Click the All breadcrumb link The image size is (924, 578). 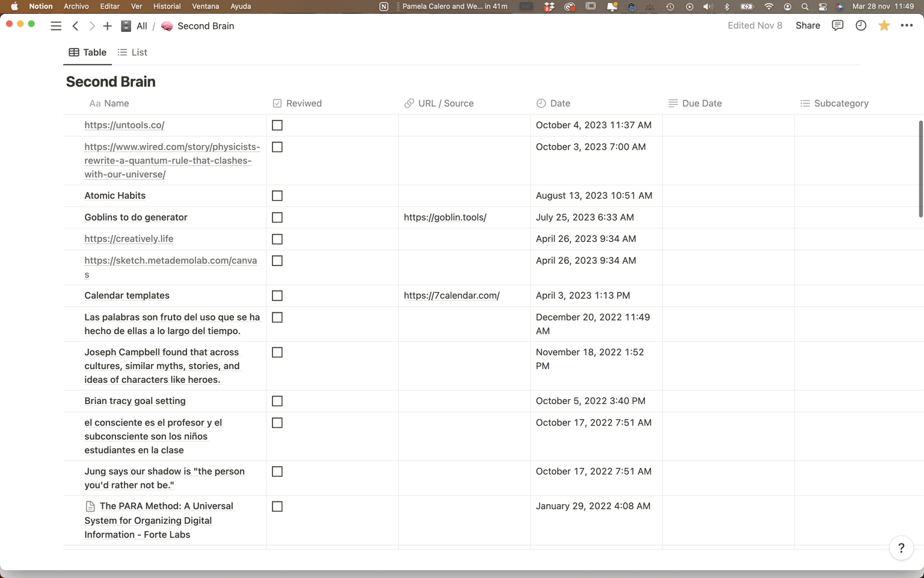pos(141,26)
